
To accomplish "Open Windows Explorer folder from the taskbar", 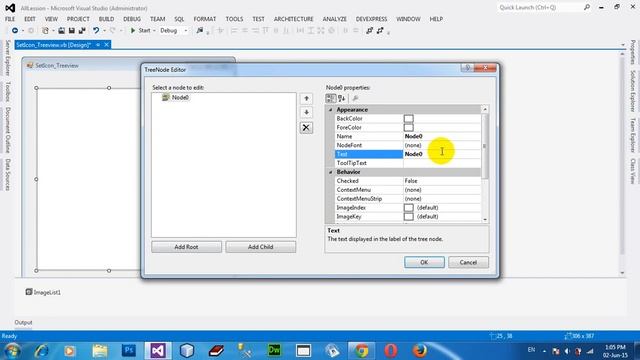I will 100,351.
